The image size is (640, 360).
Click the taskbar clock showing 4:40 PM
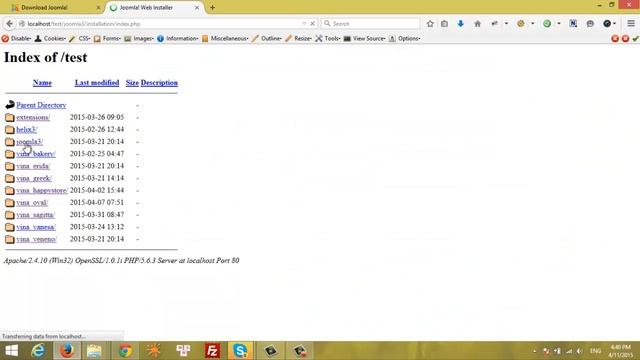621,351
